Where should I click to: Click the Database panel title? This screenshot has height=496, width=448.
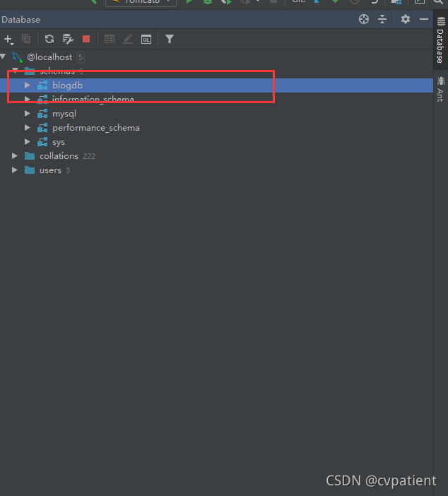pos(21,20)
